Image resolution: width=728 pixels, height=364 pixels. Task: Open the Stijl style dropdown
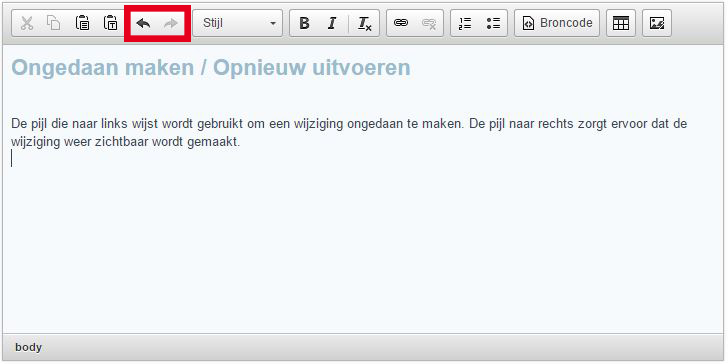click(237, 23)
